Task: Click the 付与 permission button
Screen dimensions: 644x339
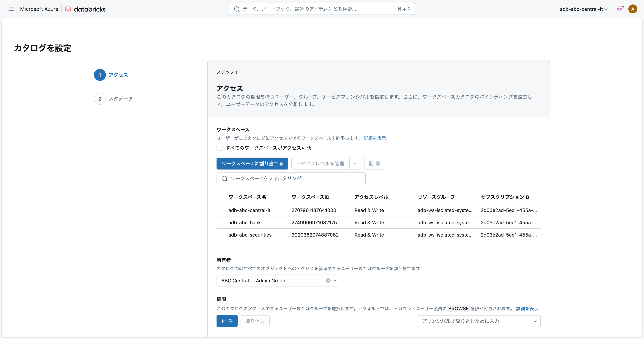Action: pyautogui.click(x=227, y=321)
